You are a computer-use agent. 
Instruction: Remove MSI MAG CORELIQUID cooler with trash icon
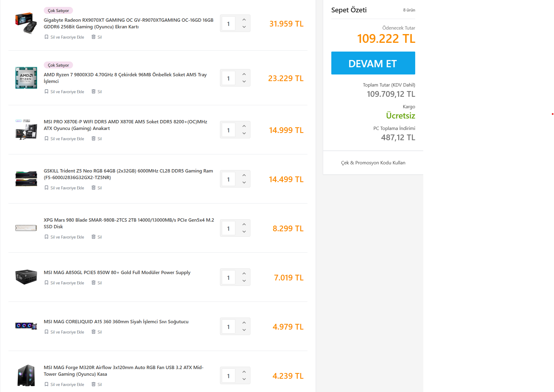94,332
